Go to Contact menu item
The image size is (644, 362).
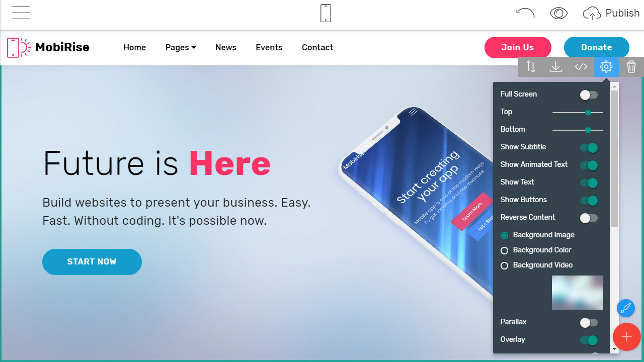click(317, 47)
